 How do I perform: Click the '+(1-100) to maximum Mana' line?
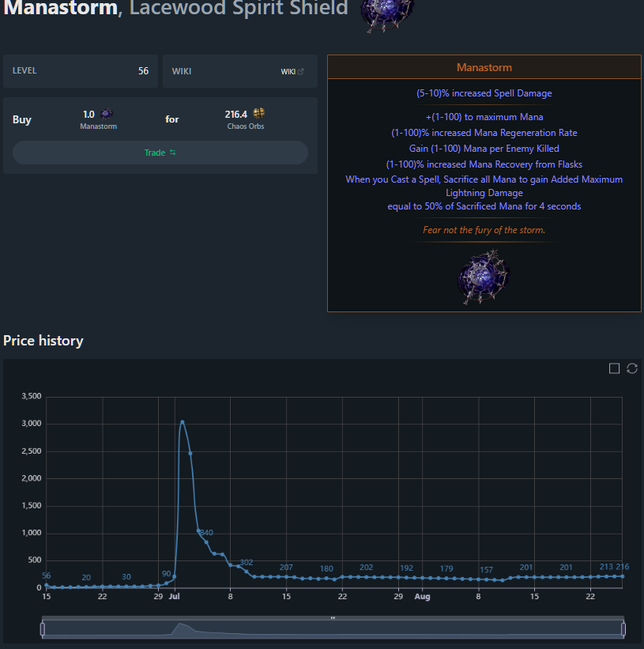tap(484, 117)
